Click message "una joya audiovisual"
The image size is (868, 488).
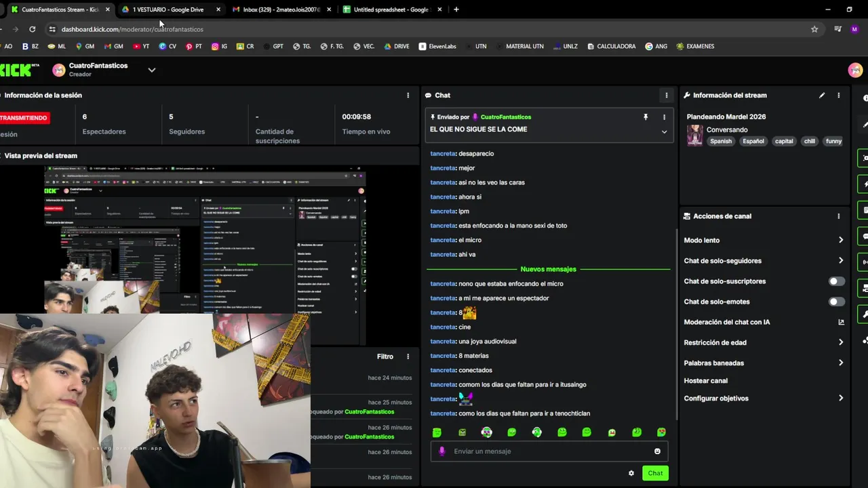(x=488, y=342)
